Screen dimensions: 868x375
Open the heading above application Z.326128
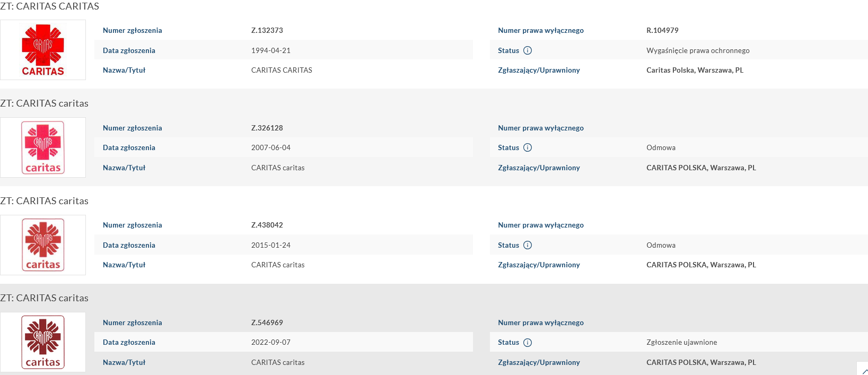(45, 103)
